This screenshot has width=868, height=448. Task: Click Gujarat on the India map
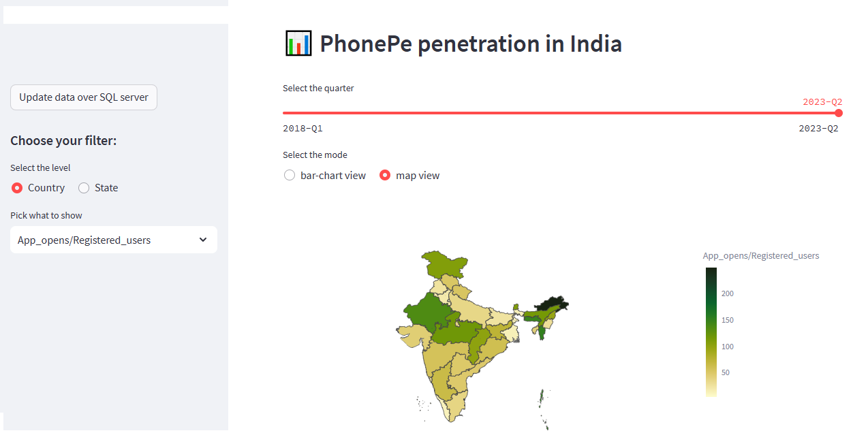(x=413, y=336)
